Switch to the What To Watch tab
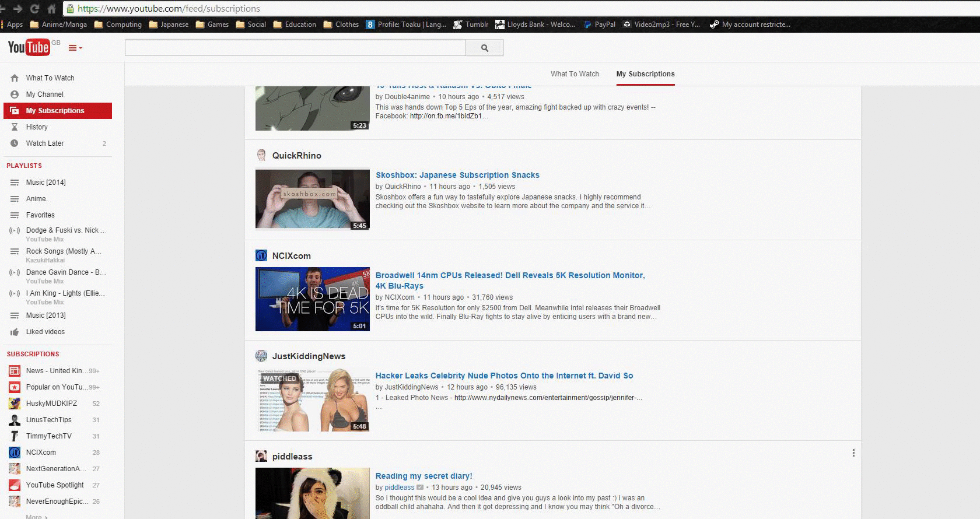Screen dimensions: 980x519 click(575, 74)
